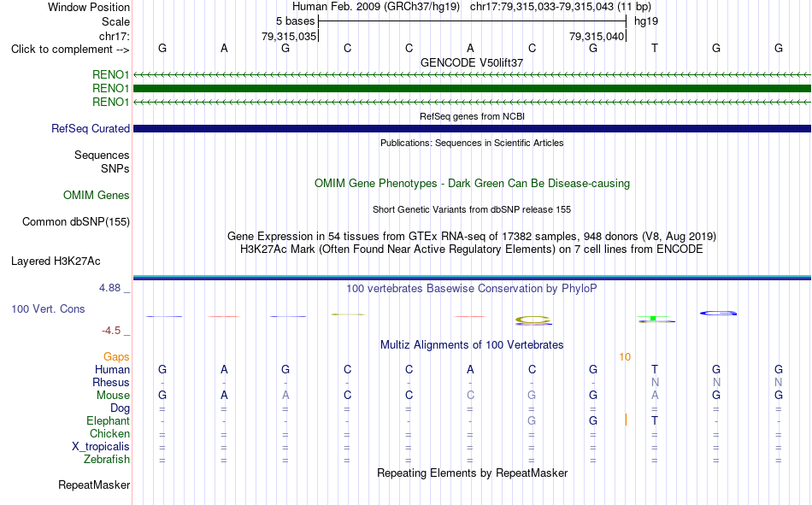Open GENCODE V50lift37 track title

point(472,62)
